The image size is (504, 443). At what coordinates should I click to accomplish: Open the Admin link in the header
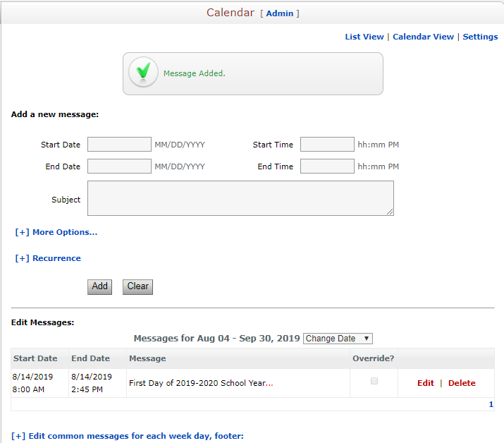pos(280,13)
